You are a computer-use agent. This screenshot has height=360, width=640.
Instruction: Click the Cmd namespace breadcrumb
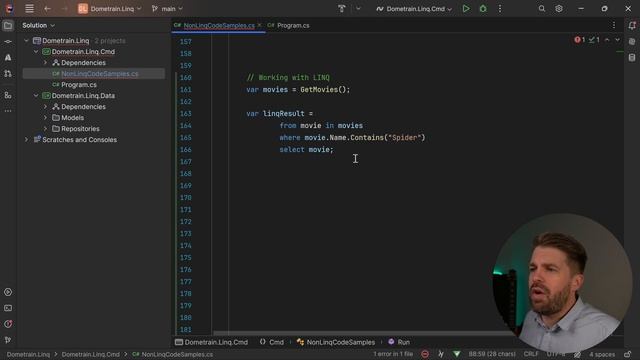272,342
